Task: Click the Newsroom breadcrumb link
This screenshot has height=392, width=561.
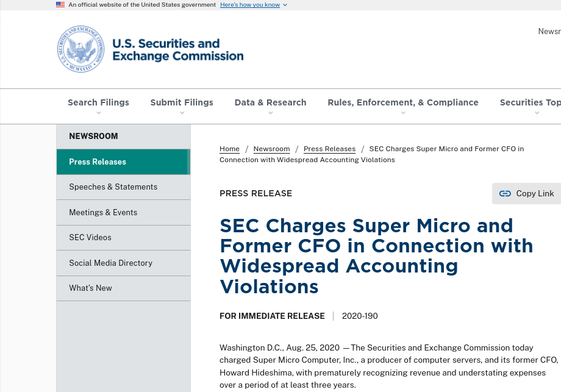Action: [x=271, y=149]
